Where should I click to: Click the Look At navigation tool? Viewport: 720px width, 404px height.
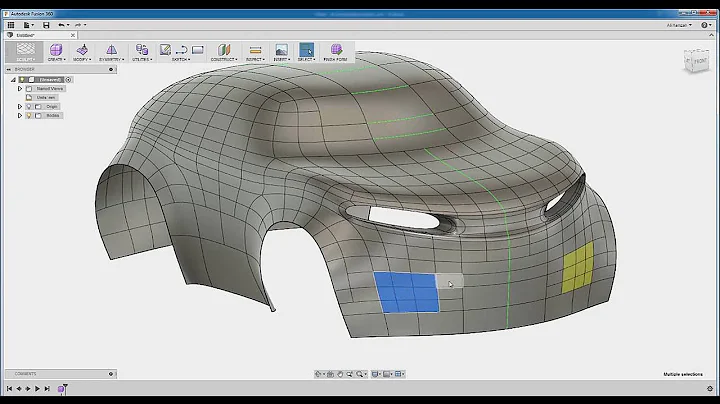(331, 374)
